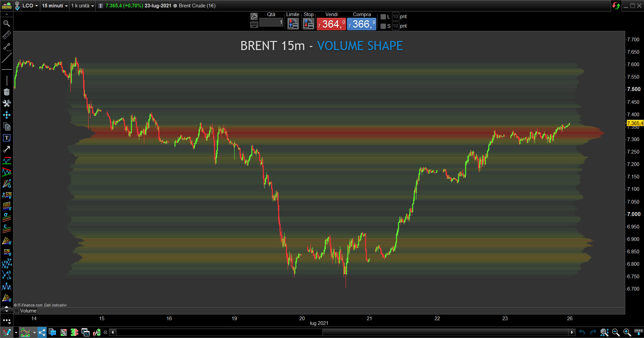
Task: Click the trash bin delete objects icon
Action: click(x=6, y=92)
